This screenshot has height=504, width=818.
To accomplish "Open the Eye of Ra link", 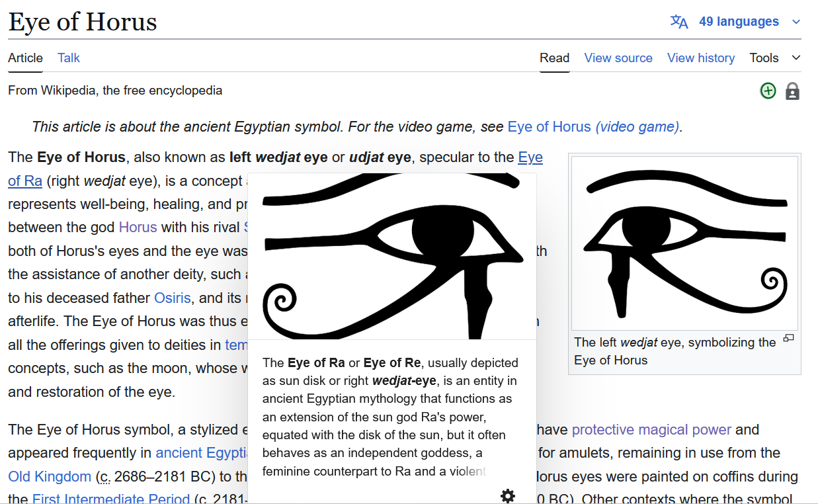I will [x=530, y=157].
